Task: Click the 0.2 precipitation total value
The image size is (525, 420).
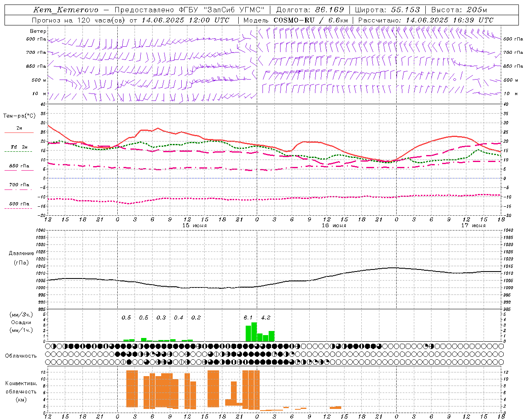Action: click(x=196, y=318)
